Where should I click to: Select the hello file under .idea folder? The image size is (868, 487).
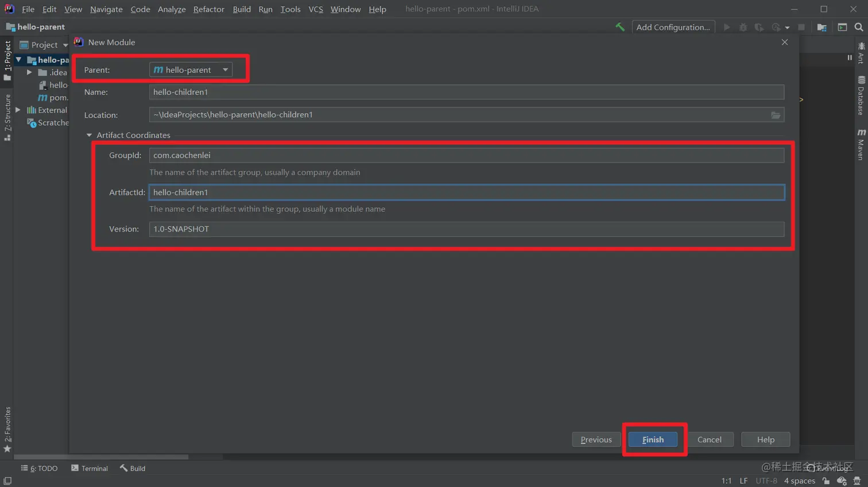pos(53,85)
